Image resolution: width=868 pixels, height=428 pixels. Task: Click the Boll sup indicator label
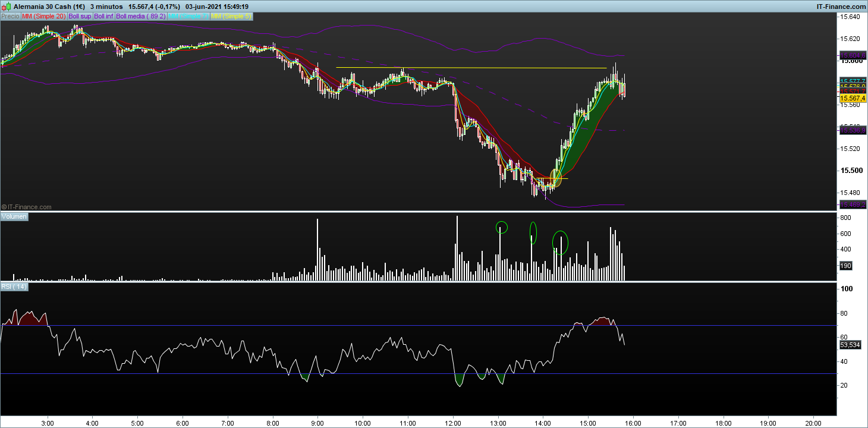coord(80,17)
